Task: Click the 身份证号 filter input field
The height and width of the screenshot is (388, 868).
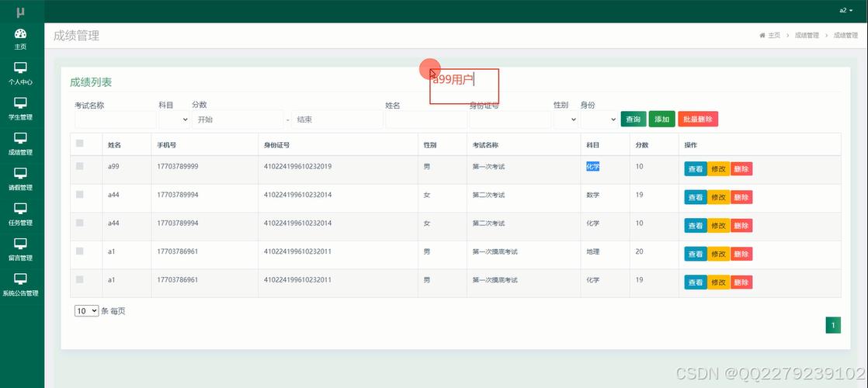Action: click(510, 119)
